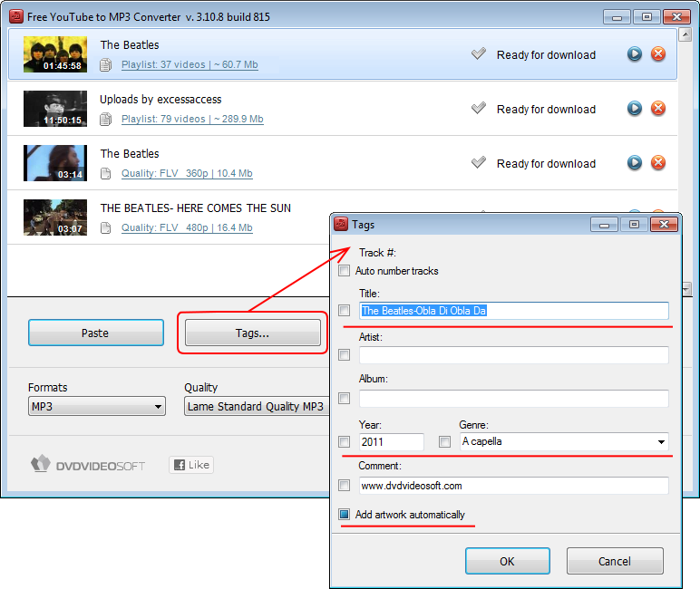Viewport: 700px width, 589px height.
Task: Click the Artist input field
Action: pyautogui.click(x=514, y=354)
